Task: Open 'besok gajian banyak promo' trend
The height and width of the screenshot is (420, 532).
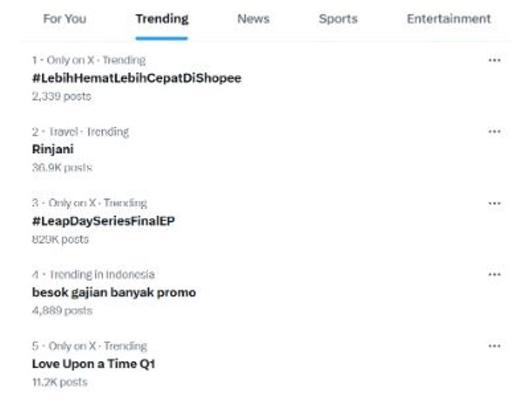Action: 114,292
